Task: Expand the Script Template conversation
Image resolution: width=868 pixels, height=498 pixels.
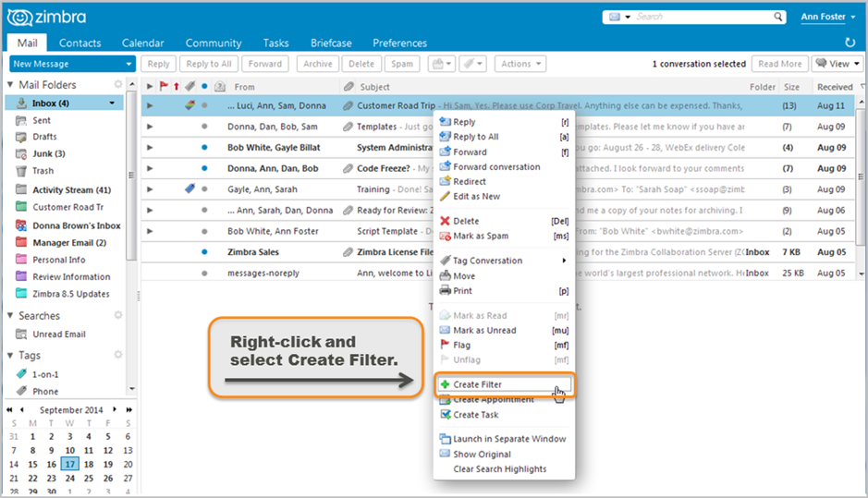Action: coord(150,231)
